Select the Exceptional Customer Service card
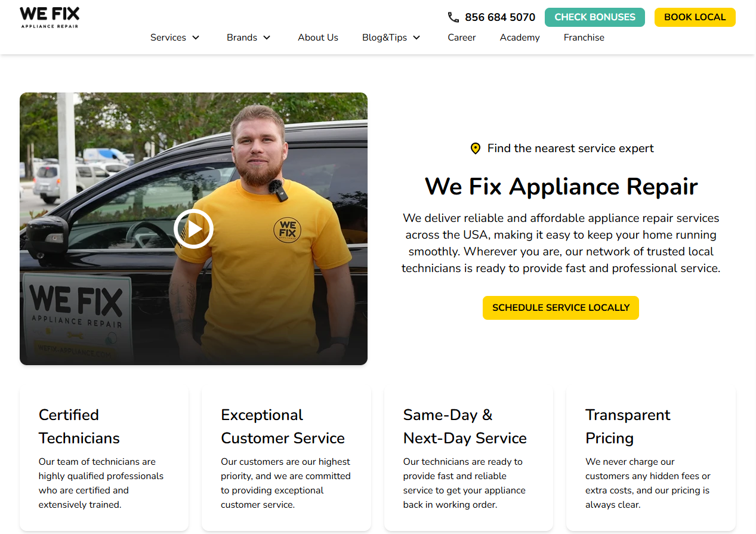This screenshot has height=534, width=756. [x=286, y=458]
